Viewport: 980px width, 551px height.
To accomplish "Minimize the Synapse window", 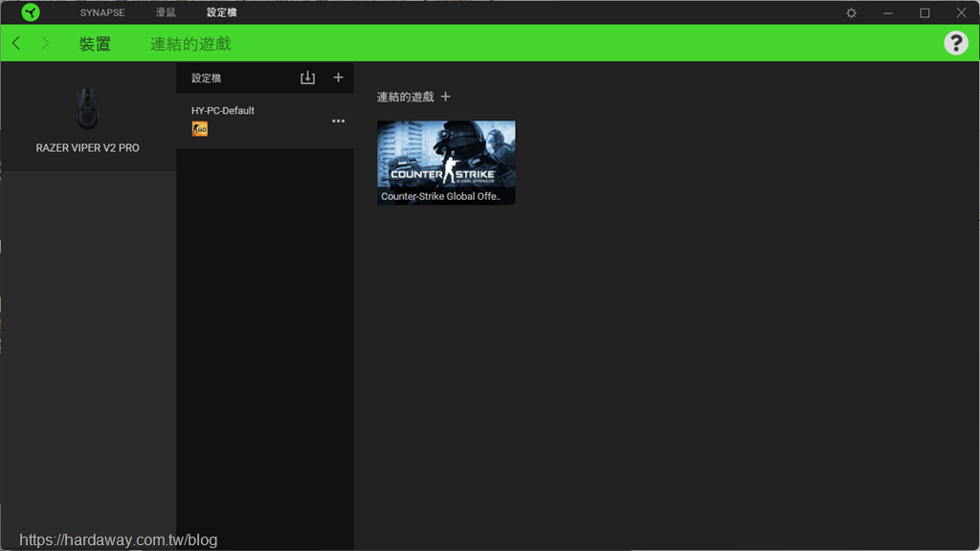I will tap(888, 12).
